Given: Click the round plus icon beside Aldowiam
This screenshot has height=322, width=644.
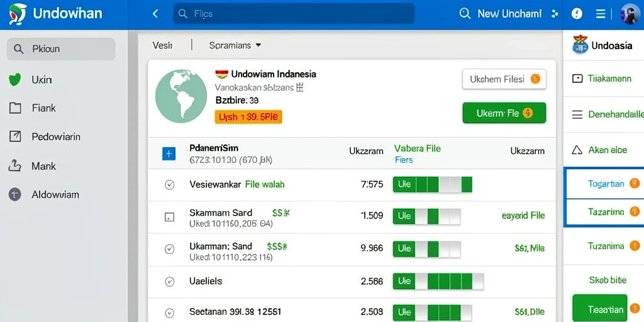Looking at the screenshot, I should point(15,195).
